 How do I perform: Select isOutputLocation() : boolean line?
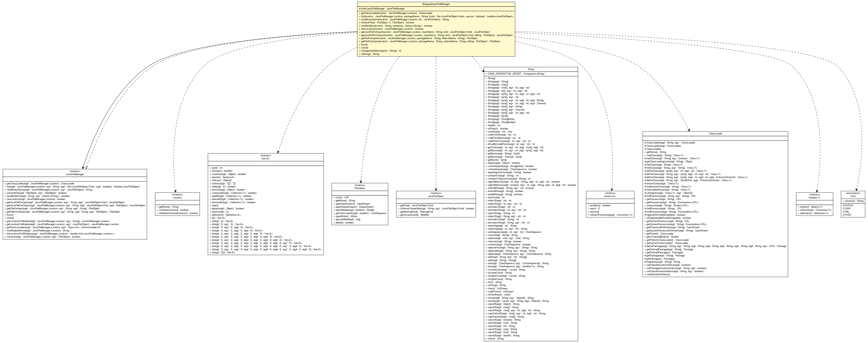click(173, 210)
